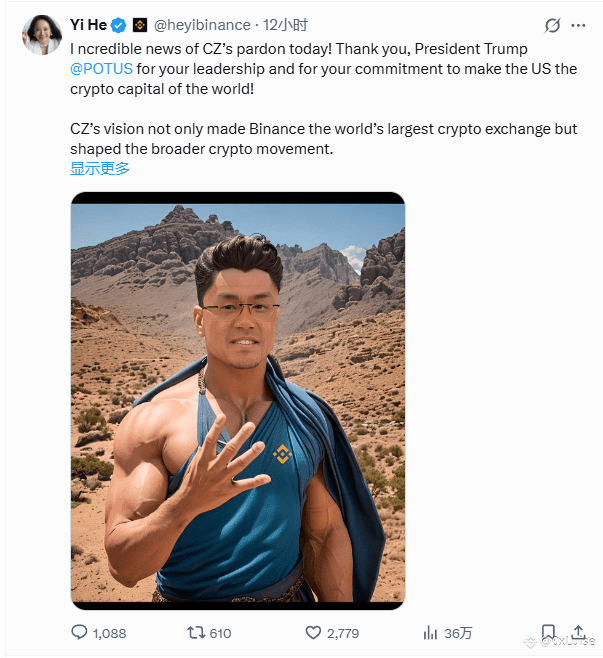The height and width of the screenshot is (658, 603).
Task: Click the share upload-arrow icon
Action: 578,632
